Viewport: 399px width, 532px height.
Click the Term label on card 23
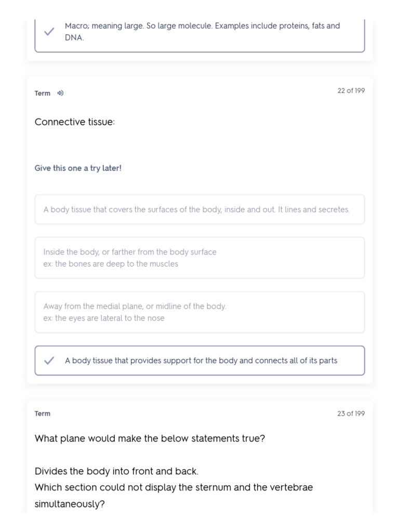click(43, 414)
